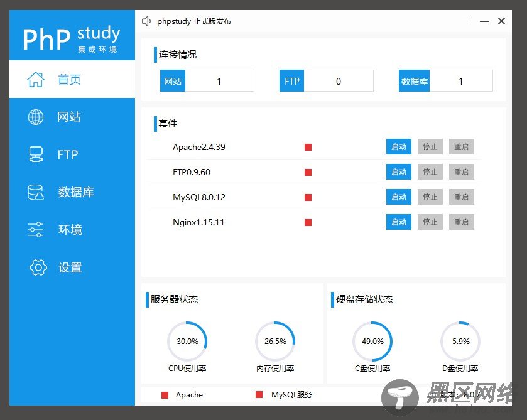Click the speaker announcement icon in title bar
Screen dimensions: 527x420
tap(146, 21)
